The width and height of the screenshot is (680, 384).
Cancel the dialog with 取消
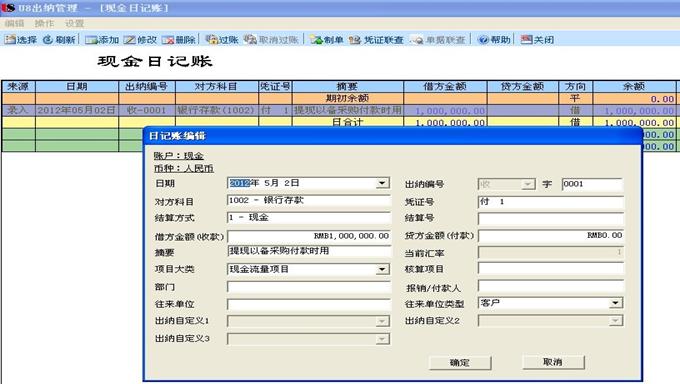coord(553,362)
